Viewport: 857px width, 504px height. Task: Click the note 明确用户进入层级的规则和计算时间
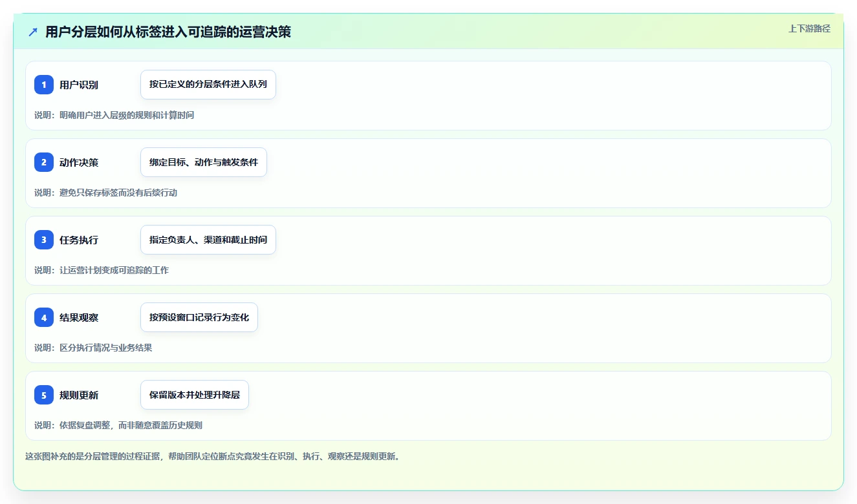click(x=127, y=115)
